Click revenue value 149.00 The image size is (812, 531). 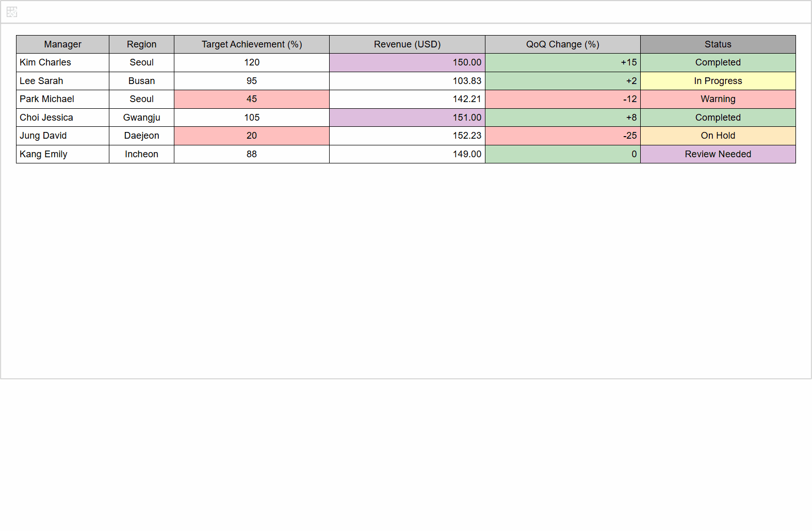pyautogui.click(x=407, y=154)
